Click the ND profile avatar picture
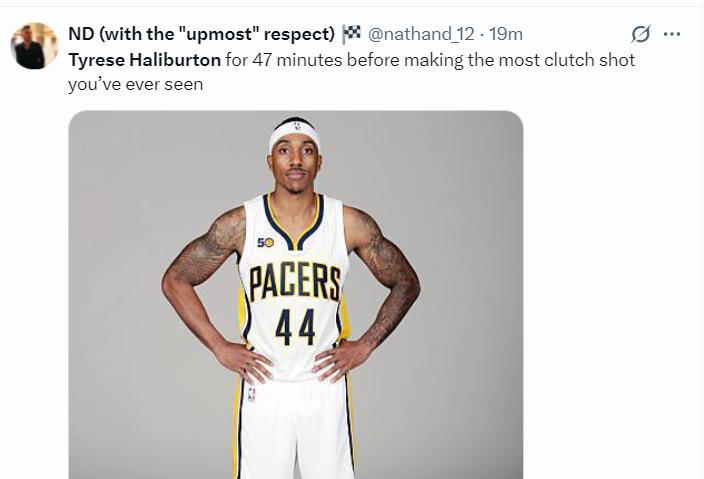Image resolution: width=704 pixels, height=479 pixels. (34, 46)
